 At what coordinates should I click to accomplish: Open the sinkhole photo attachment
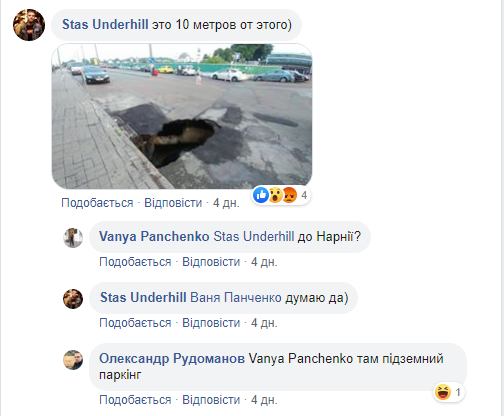coord(182,116)
